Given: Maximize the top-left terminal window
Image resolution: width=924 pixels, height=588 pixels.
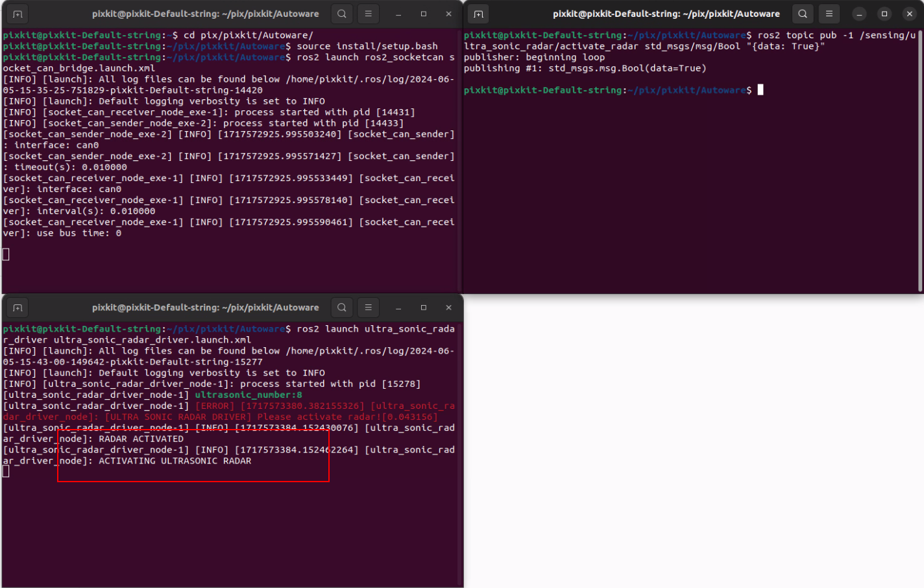Looking at the screenshot, I should tap(424, 14).
